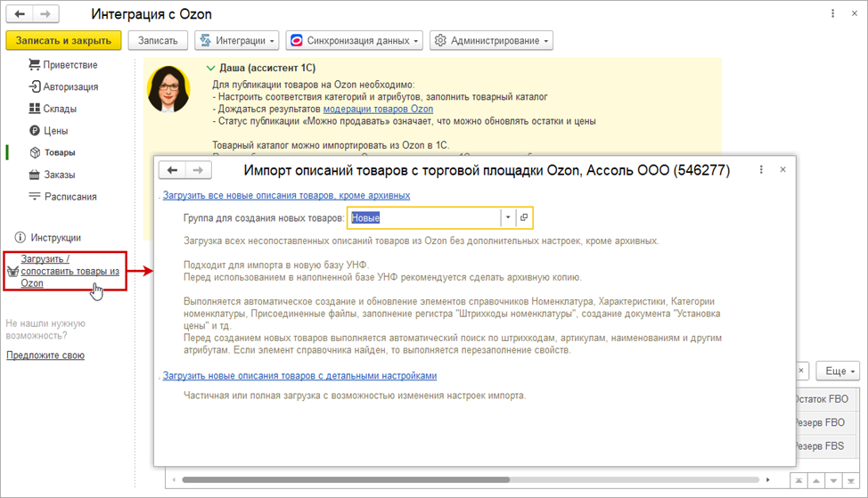Viewport: 868px width, 498px height.
Task: Open the Загрузить / сопоставить товары из Ozon link
Action: point(70,271)
